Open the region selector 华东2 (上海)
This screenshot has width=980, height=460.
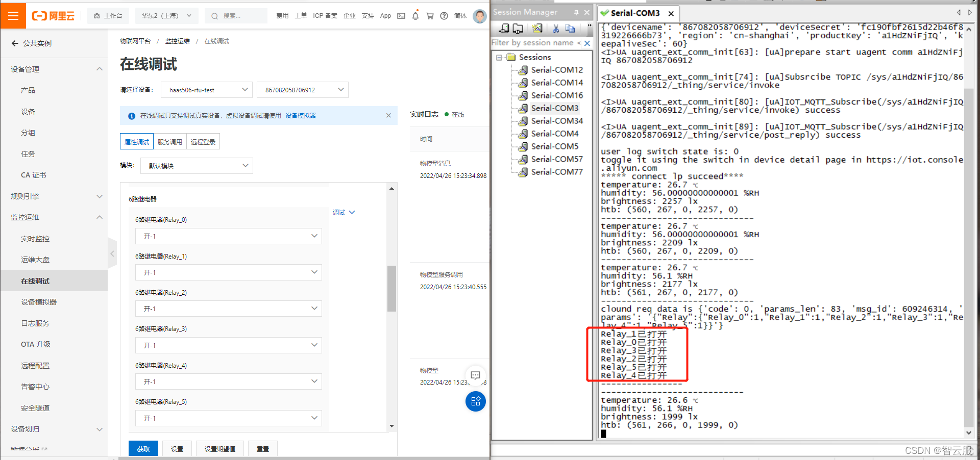click(166, 16)
